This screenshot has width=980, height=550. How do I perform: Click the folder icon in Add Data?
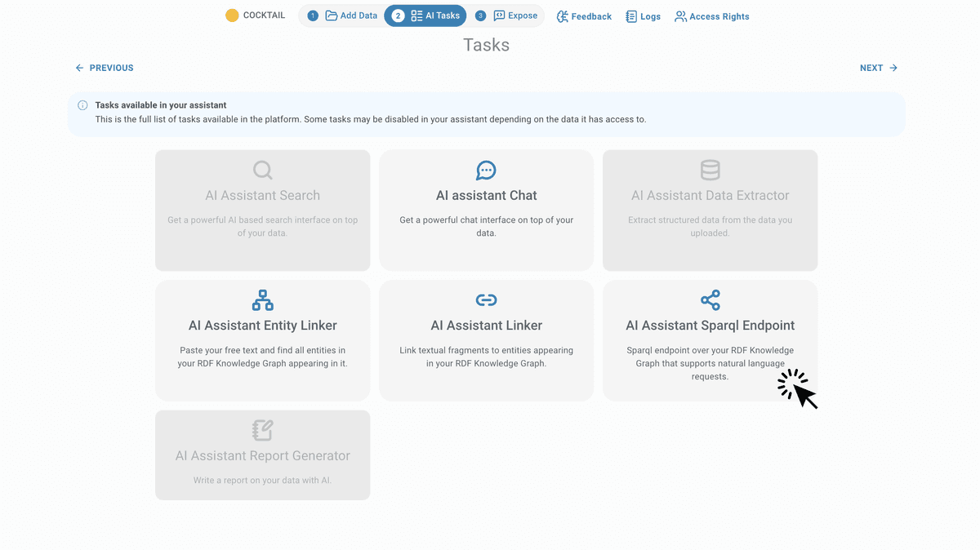[332, 16]
